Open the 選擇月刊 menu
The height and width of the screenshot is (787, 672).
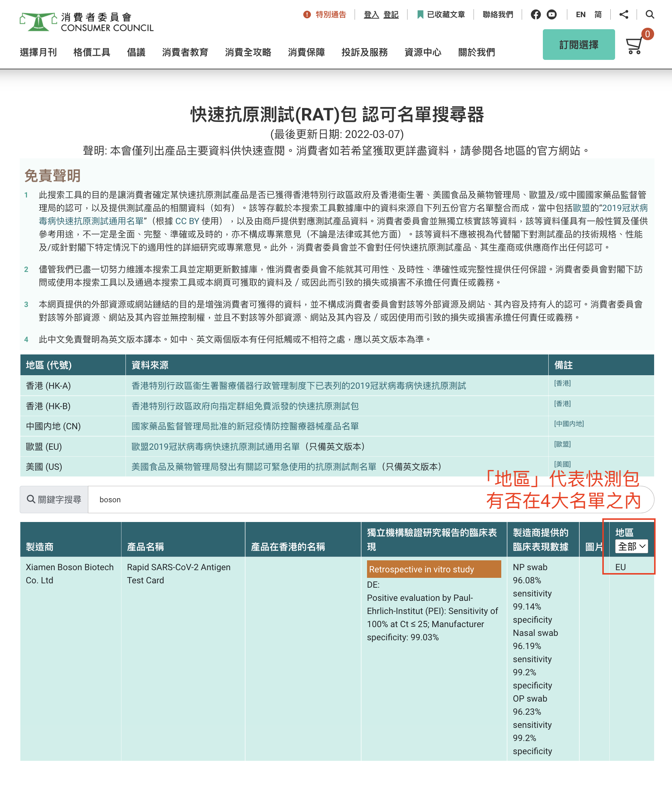[38, 52]
